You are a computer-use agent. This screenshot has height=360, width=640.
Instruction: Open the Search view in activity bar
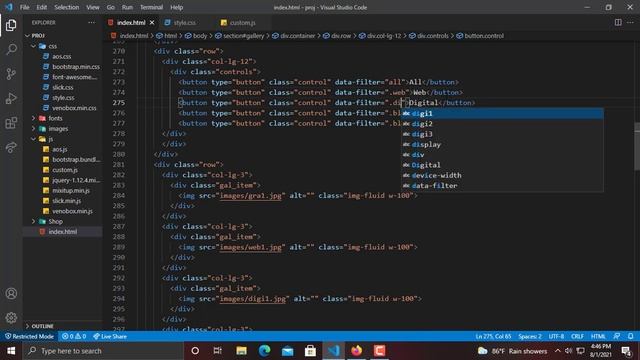point(11,50)
